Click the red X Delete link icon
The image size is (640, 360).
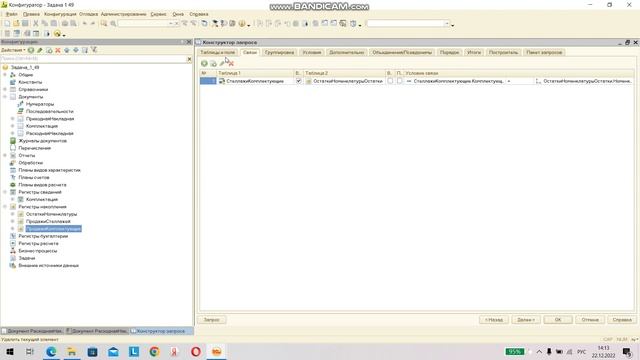pos(231,63)
